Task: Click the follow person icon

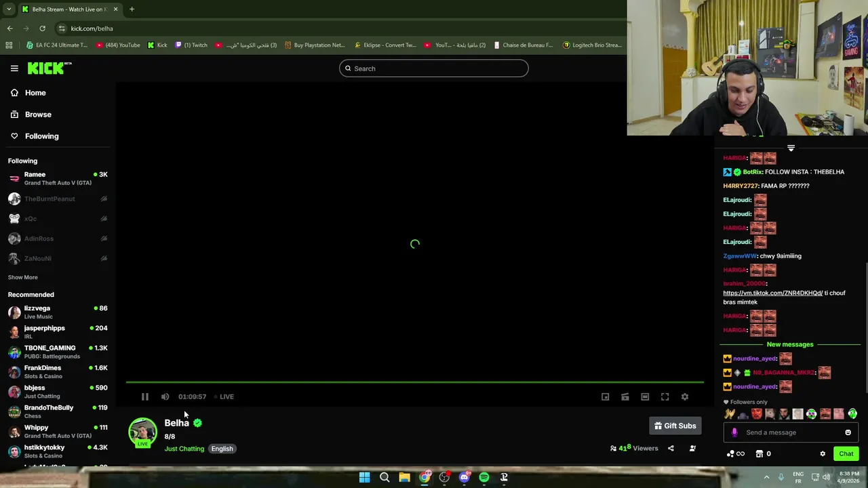Action: [x=692, y=448]
